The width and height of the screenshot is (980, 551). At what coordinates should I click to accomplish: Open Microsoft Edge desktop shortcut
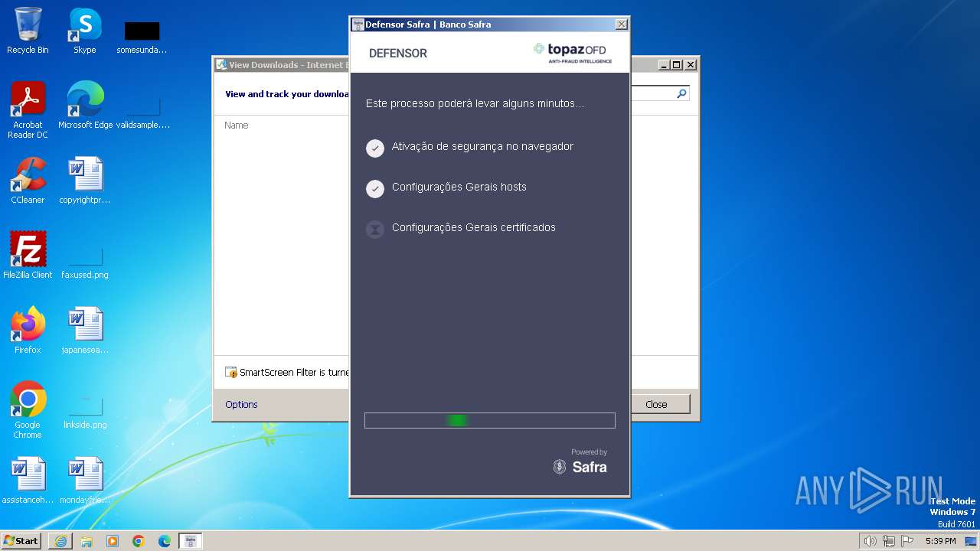[x=85, y=106]
